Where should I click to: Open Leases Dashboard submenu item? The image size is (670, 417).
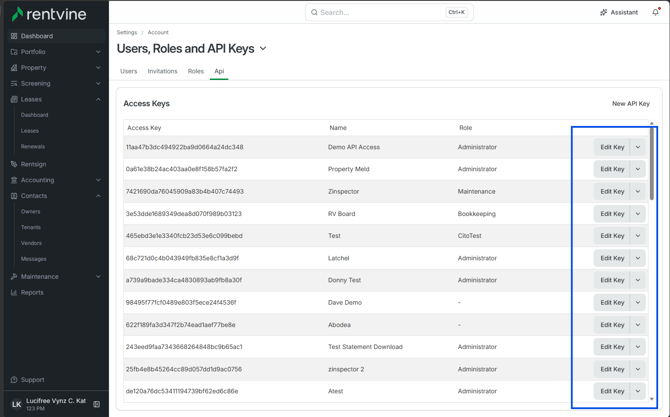coord(35,115)
